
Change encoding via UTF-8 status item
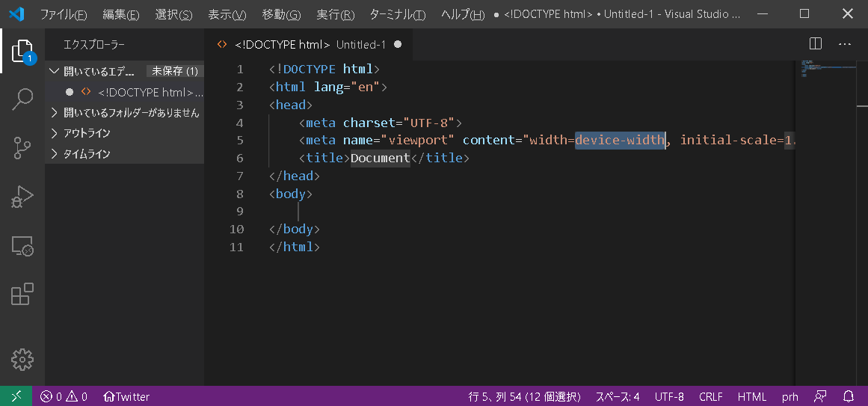click(x=669, y=396)
